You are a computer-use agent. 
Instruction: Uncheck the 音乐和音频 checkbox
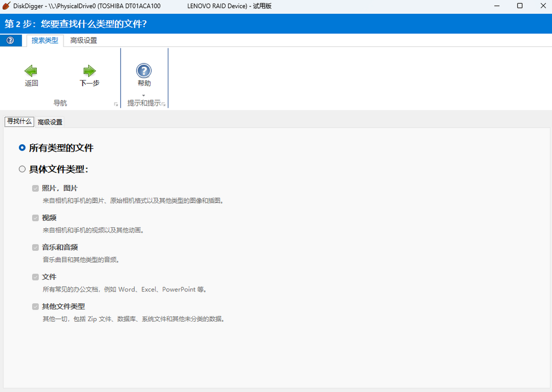[35, 247]
